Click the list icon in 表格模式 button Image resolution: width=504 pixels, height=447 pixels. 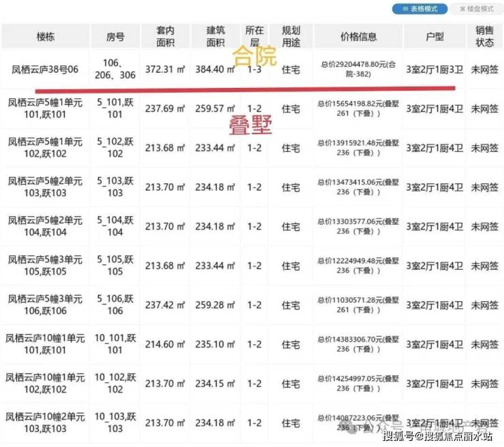(x=403, y=9)
